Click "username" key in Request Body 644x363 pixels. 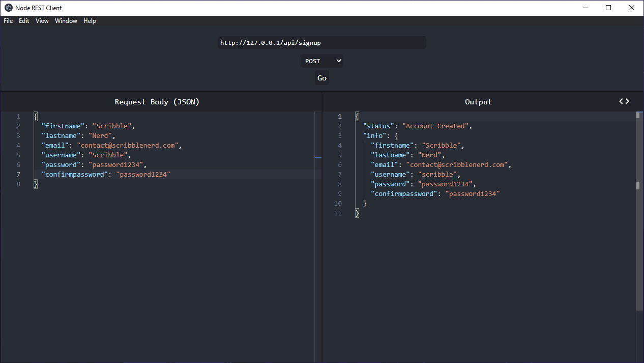tap(61, 155)
